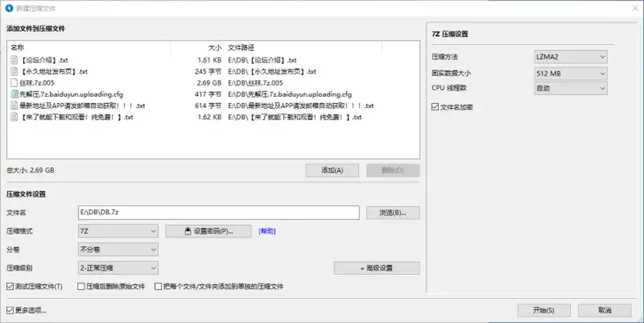The width and height of the screenshot is (644, 323).
Task: Open 分卷 dropdown showing 不分卷
Action: click(118, 249)
